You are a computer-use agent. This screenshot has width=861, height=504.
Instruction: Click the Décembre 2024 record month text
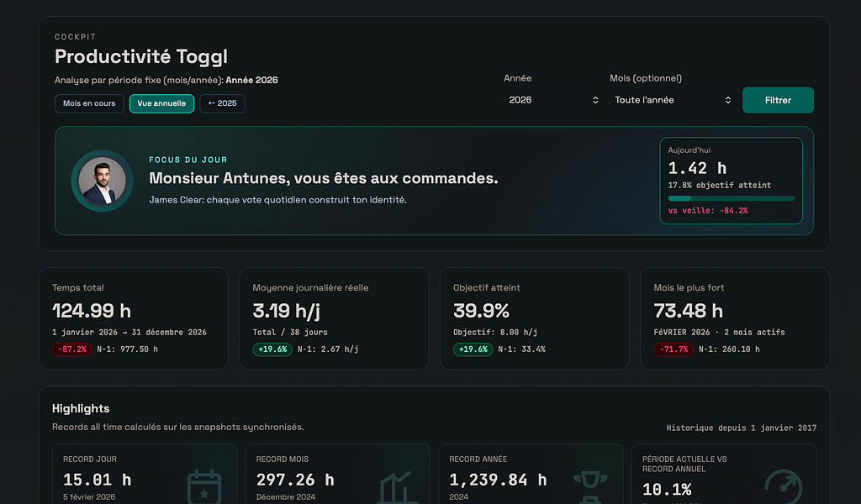point(286,497)
